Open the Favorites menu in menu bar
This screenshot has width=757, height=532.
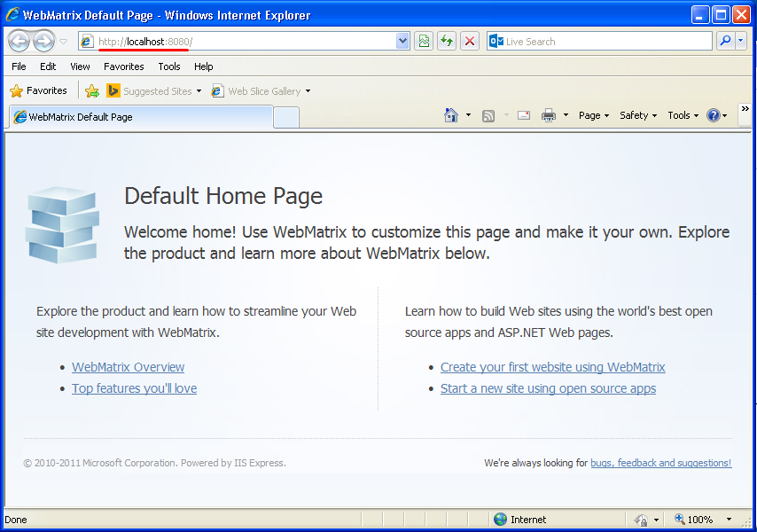(123, 66)
